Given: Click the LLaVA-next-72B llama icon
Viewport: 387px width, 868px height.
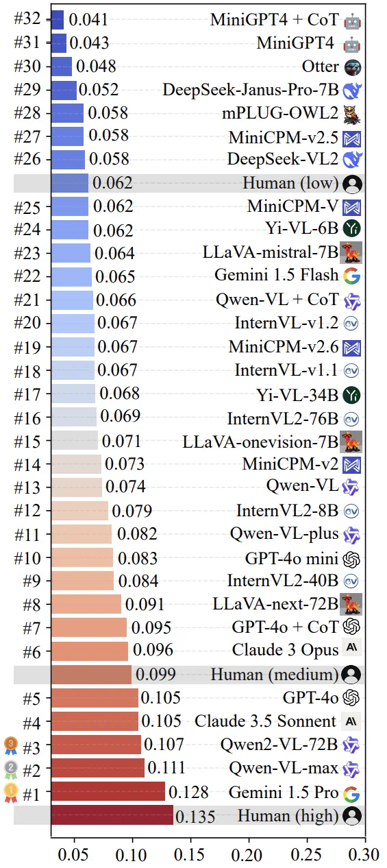Looking at the screenshot, I should click(x=352, y=603).
